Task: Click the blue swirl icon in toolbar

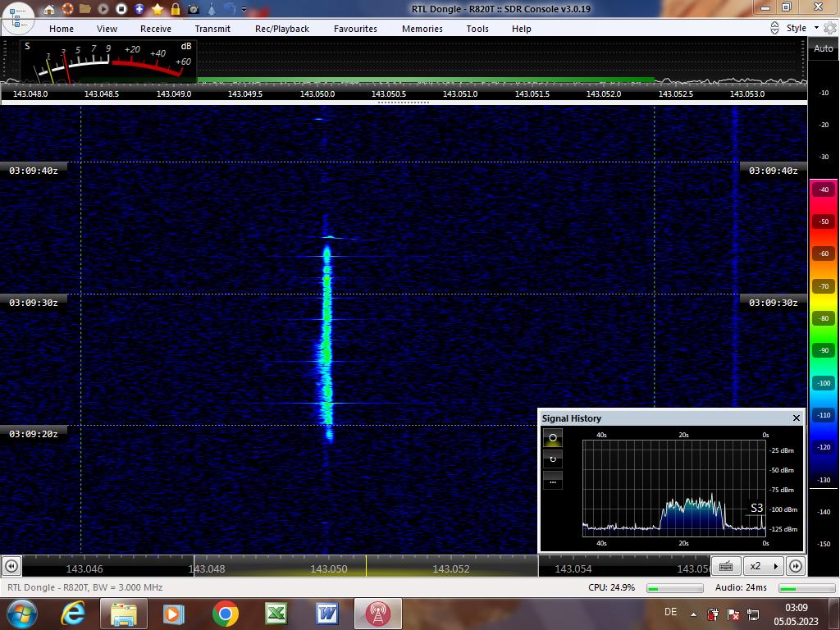Action: coord(230,8)
